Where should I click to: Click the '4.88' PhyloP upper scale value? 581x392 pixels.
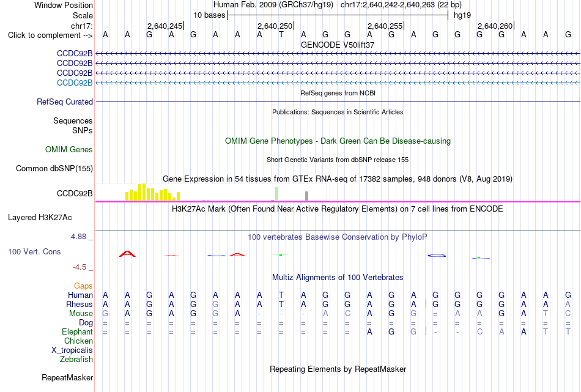pos(78,237)
